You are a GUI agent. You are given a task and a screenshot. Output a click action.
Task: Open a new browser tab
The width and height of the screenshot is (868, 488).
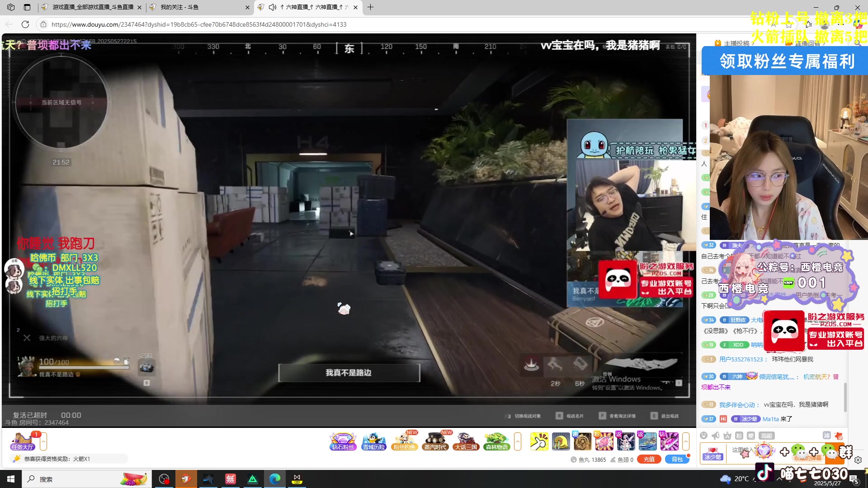(x=370, y=7)
